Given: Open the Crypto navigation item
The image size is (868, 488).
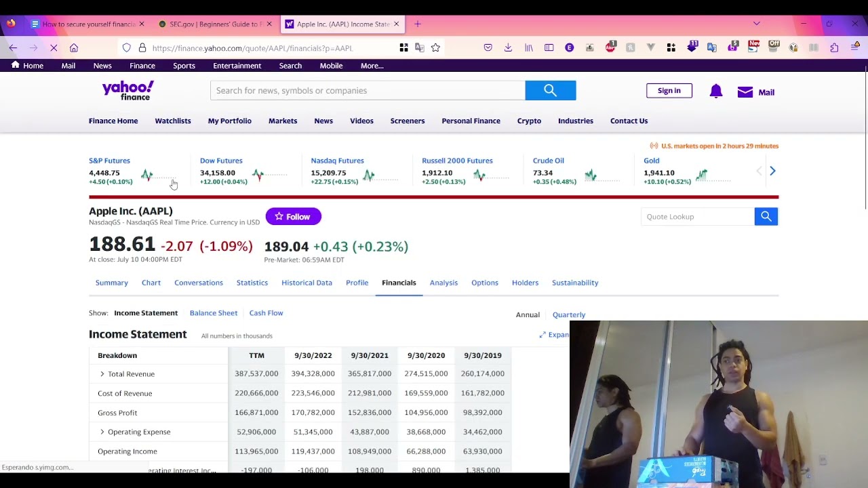Looking at the screenshot, I should coord(529,121).
